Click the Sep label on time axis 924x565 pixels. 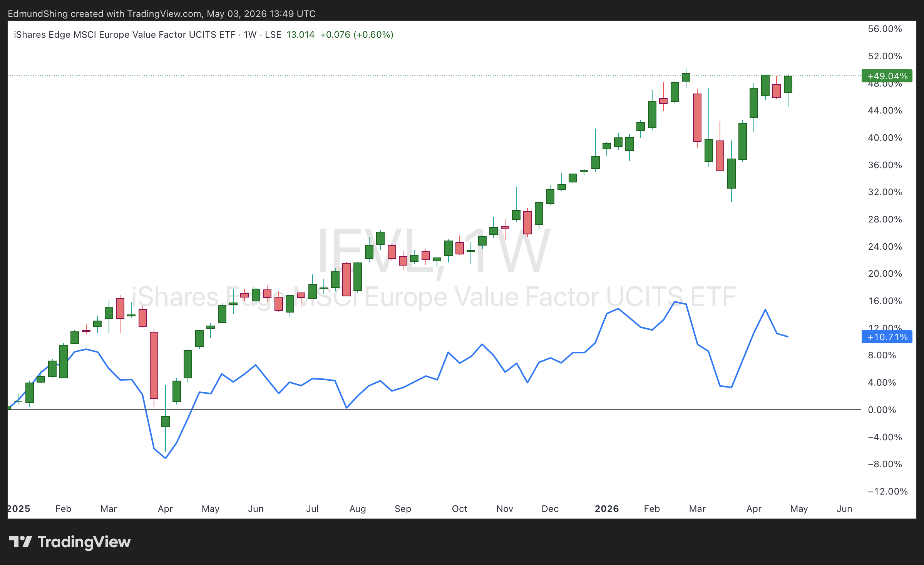(403, 509)
